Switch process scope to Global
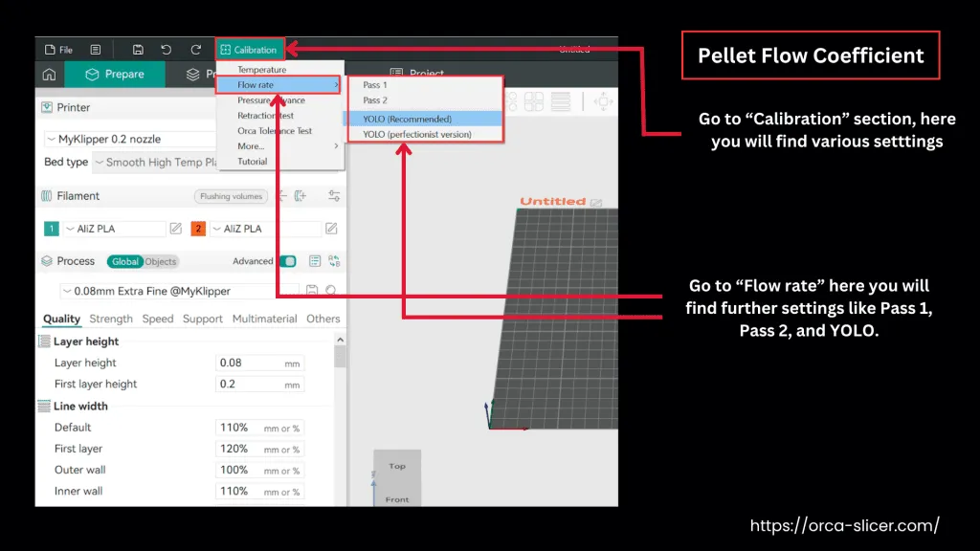This screenshot has height=551, width=980. (124, 261)
